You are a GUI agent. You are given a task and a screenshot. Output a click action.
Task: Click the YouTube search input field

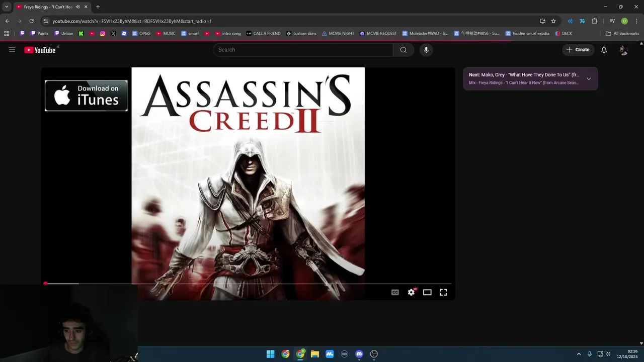tap(303, 50)
